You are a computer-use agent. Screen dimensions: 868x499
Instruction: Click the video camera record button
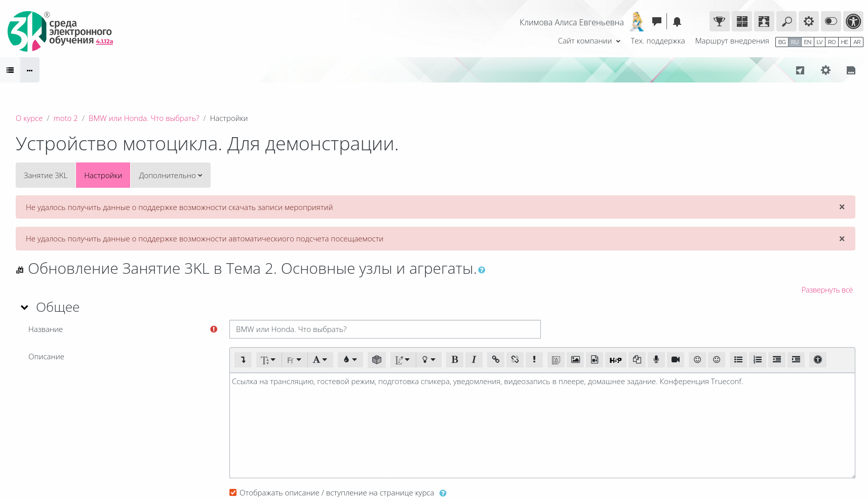(x=675, y=359)
